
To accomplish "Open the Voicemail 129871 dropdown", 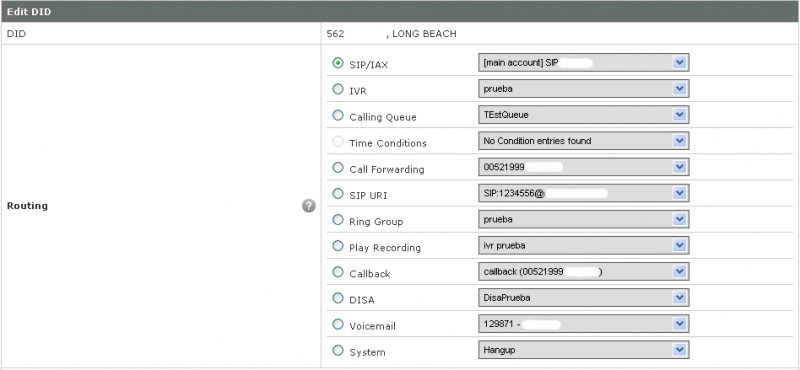I will click(x=584, y=324).
